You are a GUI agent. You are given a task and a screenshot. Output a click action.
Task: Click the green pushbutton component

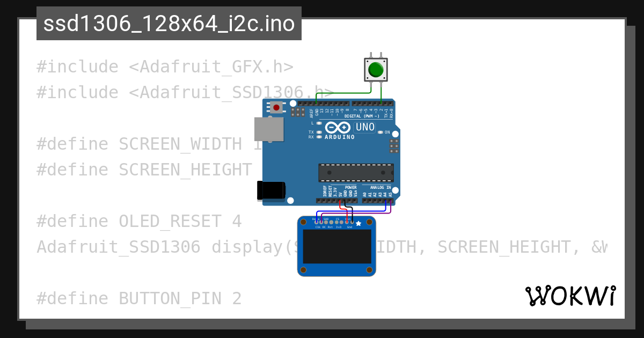pyautogui.click(x=376, y=70)
